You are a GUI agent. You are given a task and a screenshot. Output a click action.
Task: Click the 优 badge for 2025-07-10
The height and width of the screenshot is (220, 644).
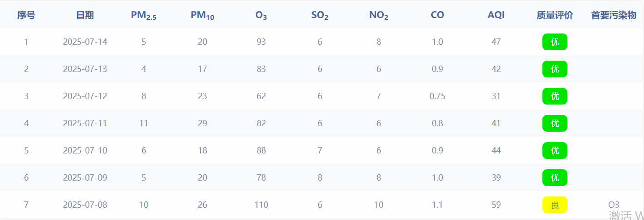555,150
